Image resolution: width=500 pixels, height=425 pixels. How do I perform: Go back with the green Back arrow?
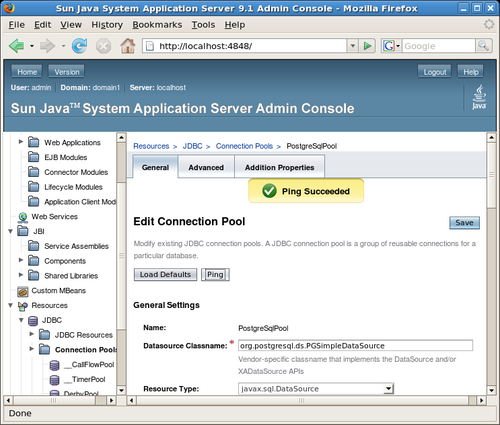pyautogui.click(x=16, y=46)
